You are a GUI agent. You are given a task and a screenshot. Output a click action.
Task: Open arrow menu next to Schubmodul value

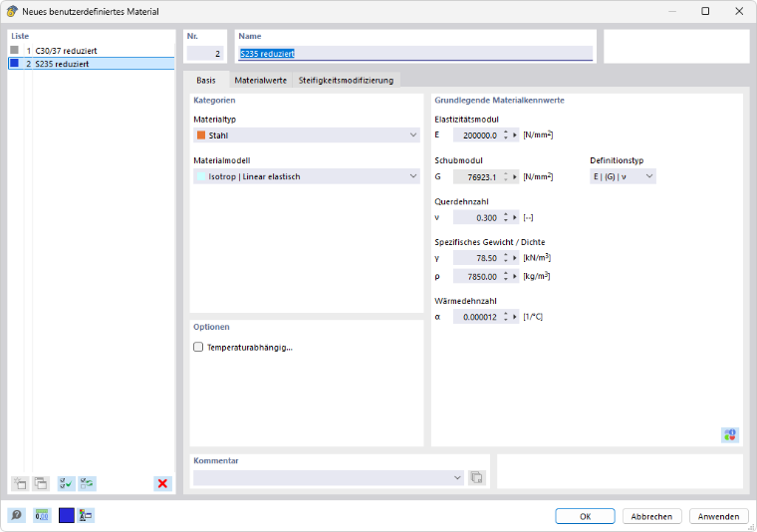515,176
